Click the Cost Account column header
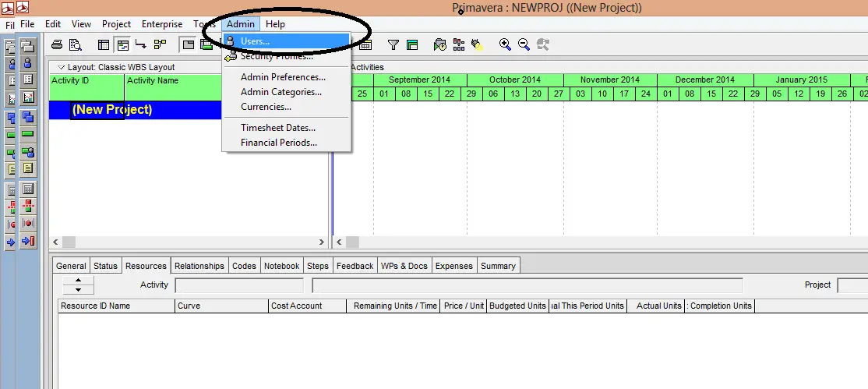 point(307,306)
